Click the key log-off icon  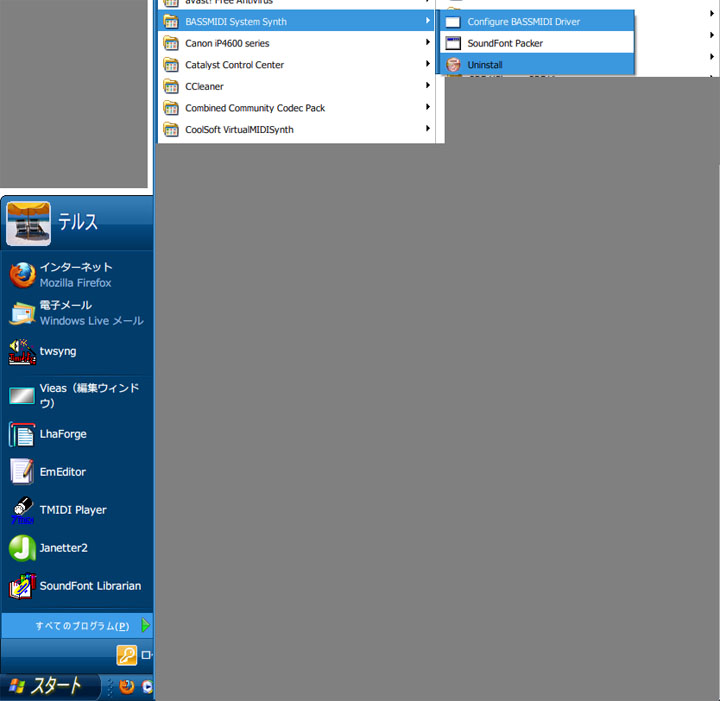pos(127,655)
